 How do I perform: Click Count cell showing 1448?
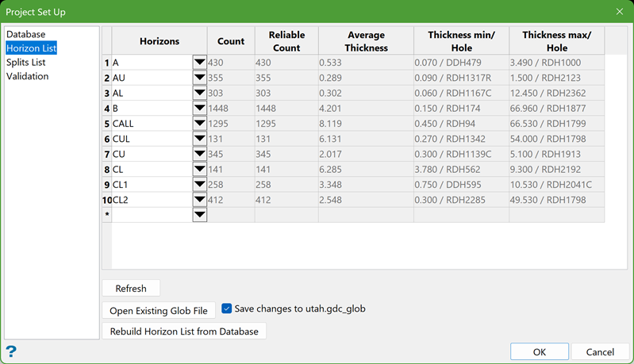coord(231,109)
